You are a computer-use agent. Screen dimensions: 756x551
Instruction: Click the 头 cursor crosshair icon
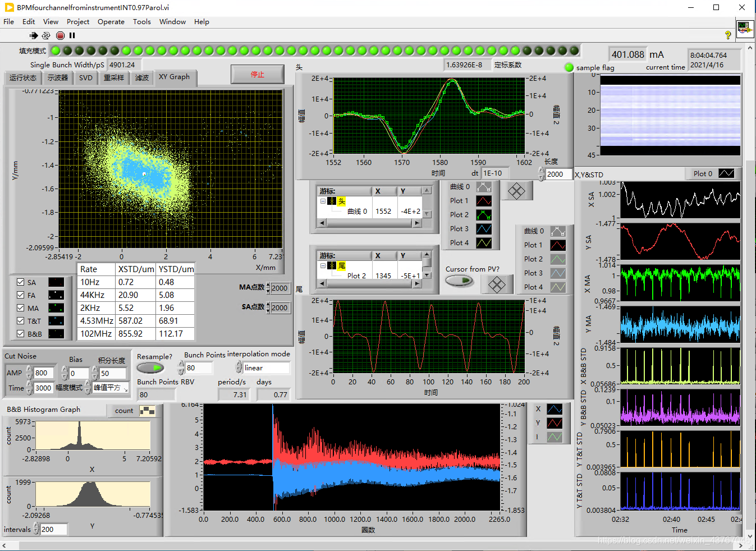(332, 201)
